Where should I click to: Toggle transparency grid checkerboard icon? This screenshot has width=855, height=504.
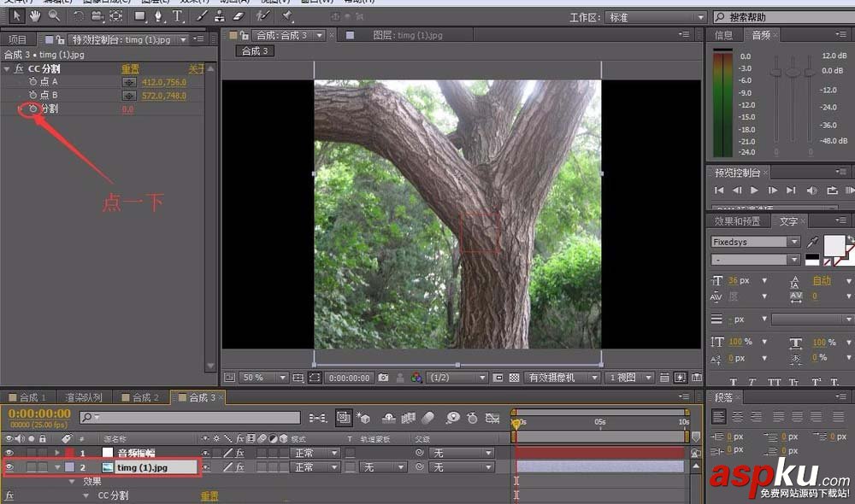[514, 377]
